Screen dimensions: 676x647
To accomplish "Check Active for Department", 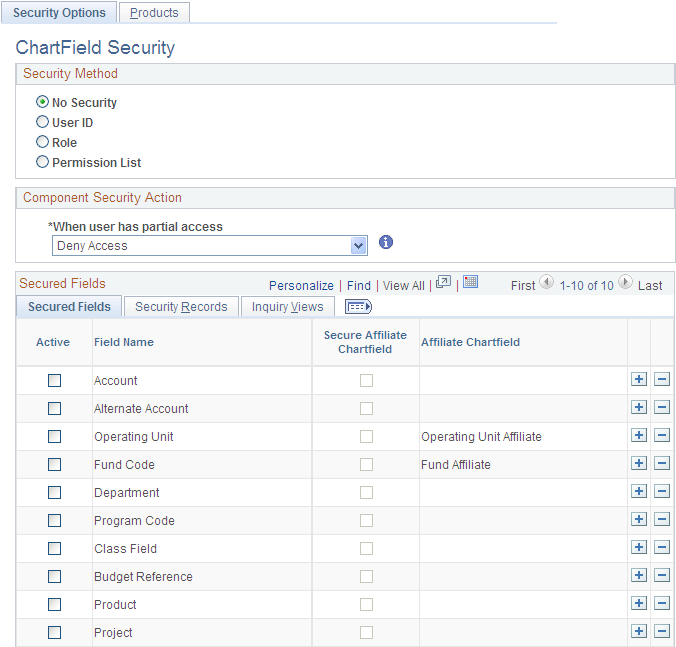I will pos(54,493).
